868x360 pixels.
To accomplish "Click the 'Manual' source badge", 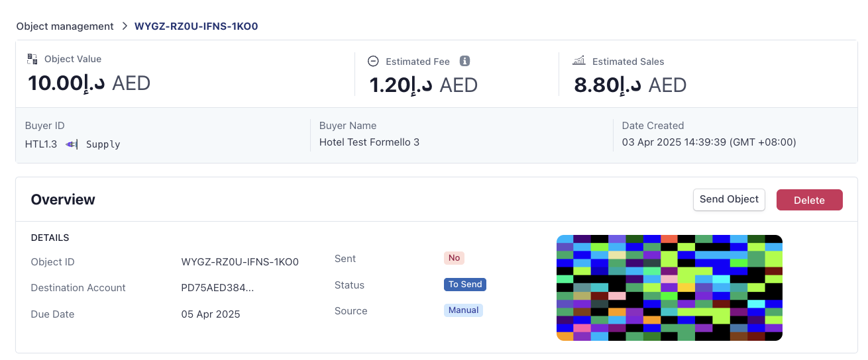I will point(463,310).
